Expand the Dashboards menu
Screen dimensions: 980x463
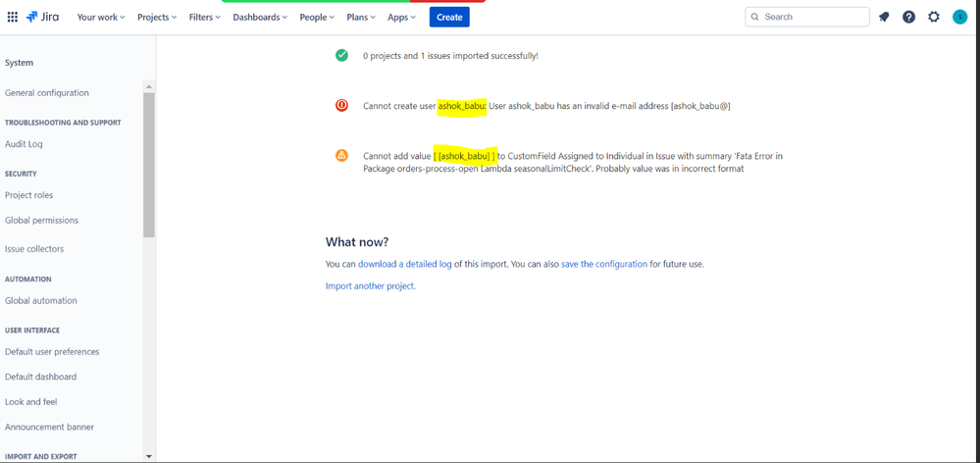point(260,17)
